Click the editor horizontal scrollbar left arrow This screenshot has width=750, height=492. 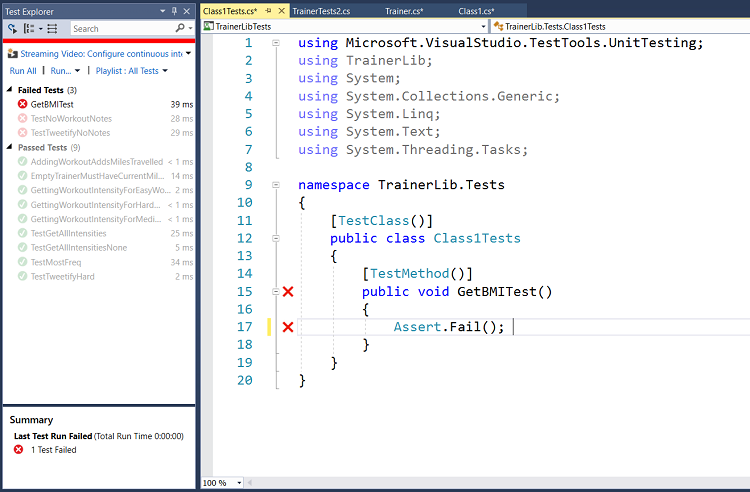coord(249,483)
